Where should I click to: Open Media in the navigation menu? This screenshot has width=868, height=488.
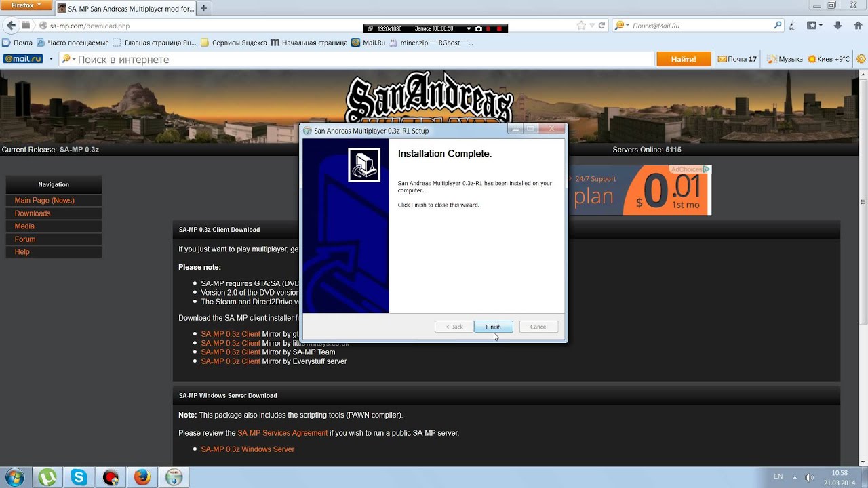tap(24, 226)
